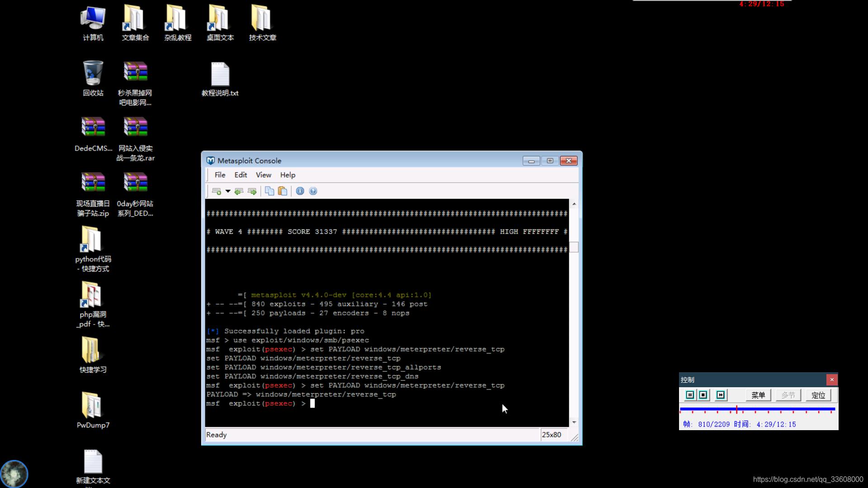The height and width of the screenshot is (488, 868).
Task: Select the 文章集合 folder shortcut
Action: pos(135,23)
